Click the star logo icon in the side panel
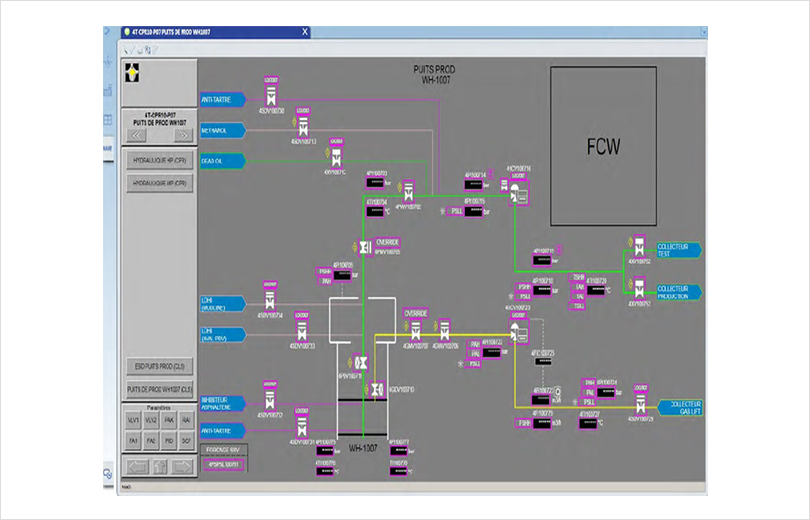 pyautogui.click(x=132, y=73)
